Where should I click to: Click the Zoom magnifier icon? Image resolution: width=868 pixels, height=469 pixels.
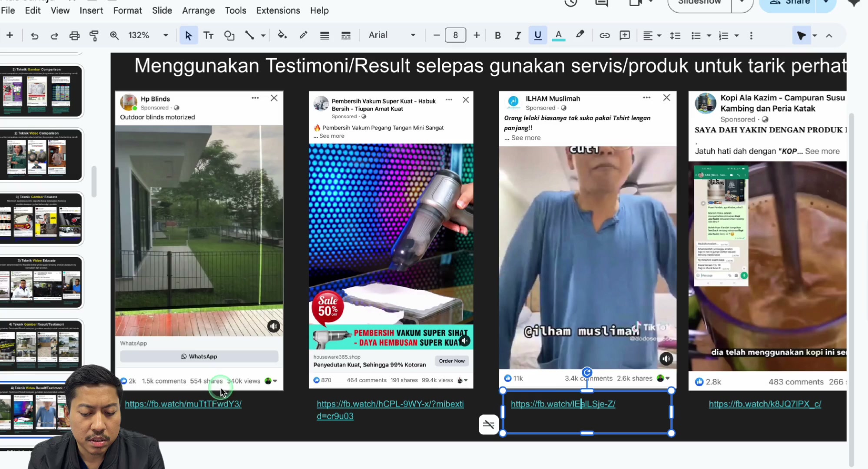pyautogui.click(x=114, y=36)
